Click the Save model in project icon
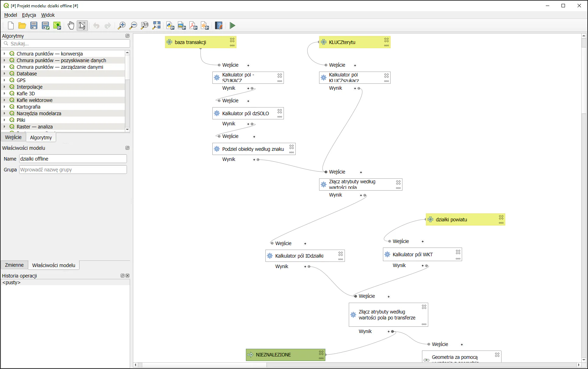This screenshot has width=588, height=369. 57,25
